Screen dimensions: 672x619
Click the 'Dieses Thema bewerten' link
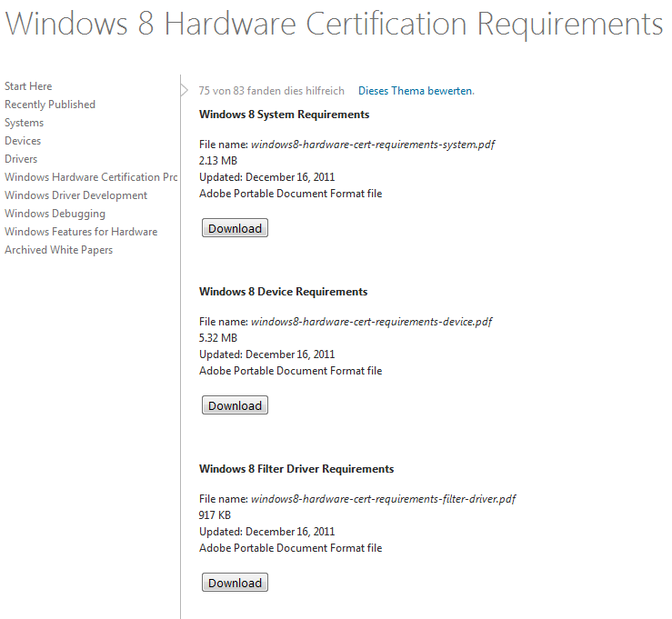(x=416, y=91)
